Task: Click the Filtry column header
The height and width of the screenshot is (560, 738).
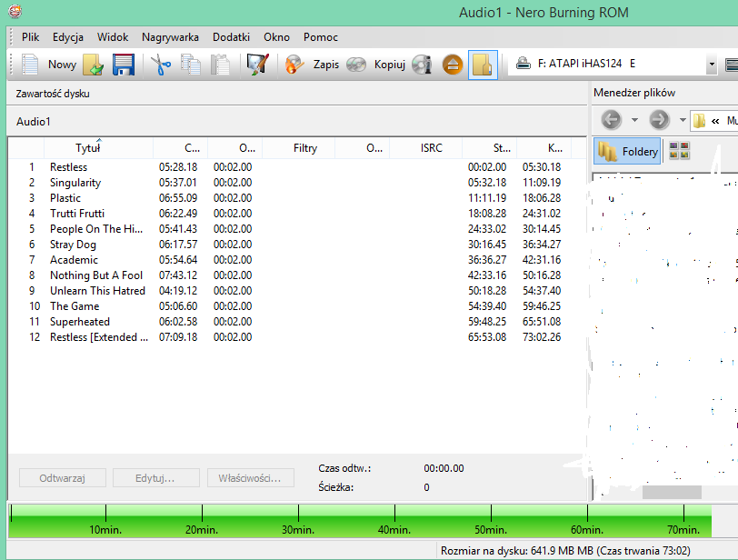Action: click(298, 148)
